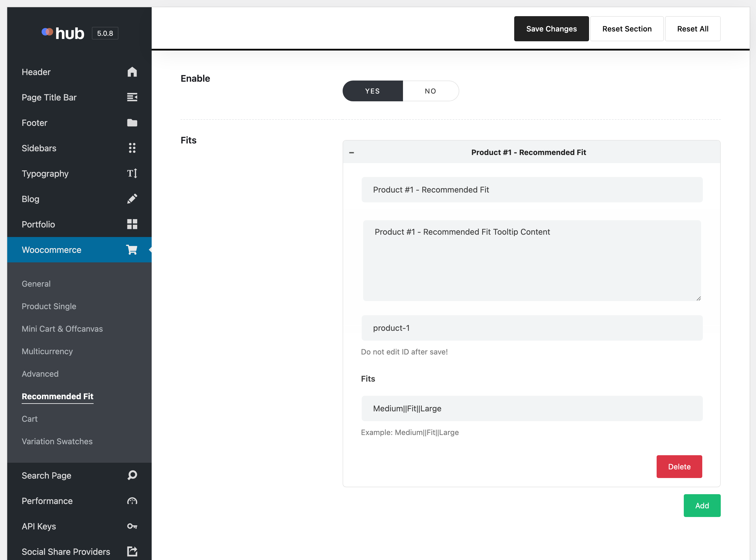Collapse Product #1 panel with minus icon
The height and width of the screenshot is (560, 756).
[x=351, y=152]
